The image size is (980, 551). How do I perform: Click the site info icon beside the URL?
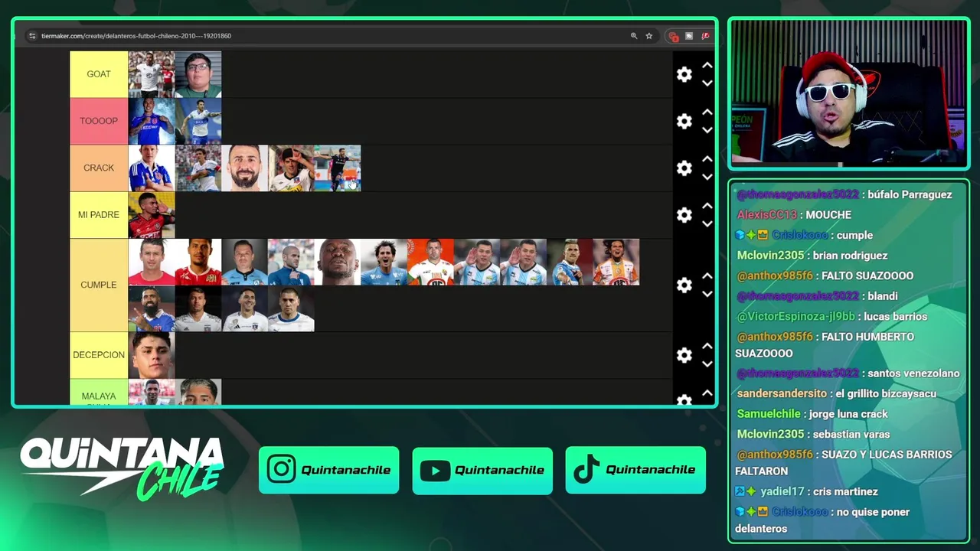click(x=32, y=36)
